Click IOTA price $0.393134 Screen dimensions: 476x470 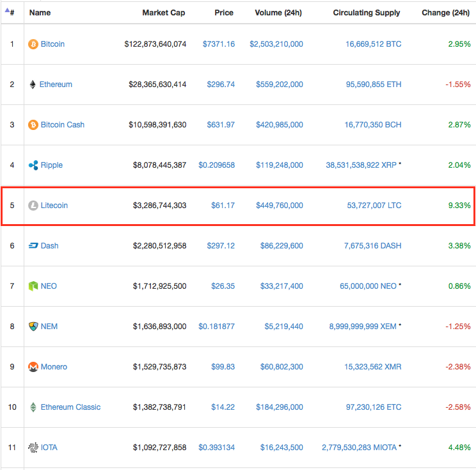216,448
